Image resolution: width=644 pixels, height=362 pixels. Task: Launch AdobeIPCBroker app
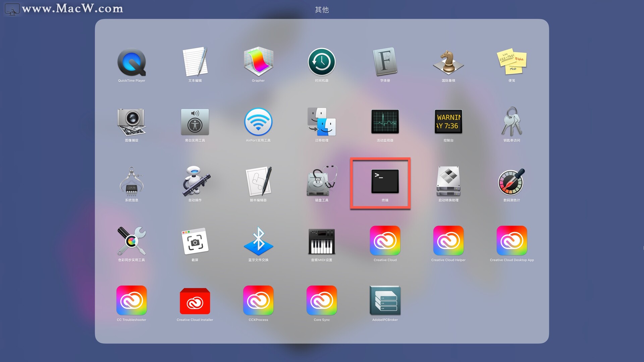385,300
